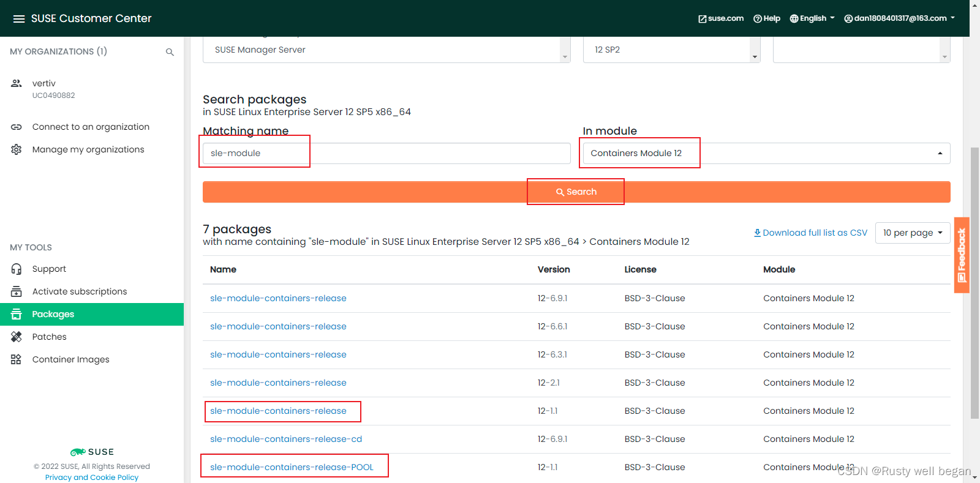This screenshot has height=483, width=980.
Task: Search organizations with magnifier icon
Action: (170, 52)
